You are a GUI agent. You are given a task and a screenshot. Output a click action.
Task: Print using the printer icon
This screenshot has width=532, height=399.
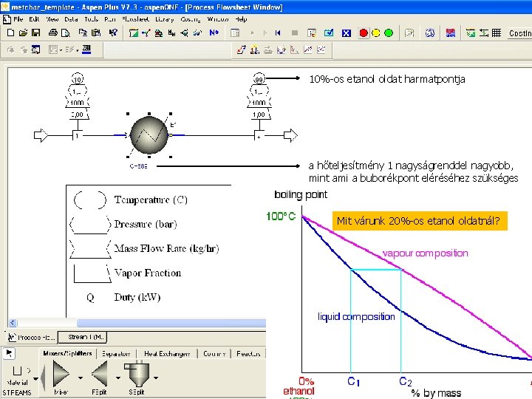click(x=53, y=33)
